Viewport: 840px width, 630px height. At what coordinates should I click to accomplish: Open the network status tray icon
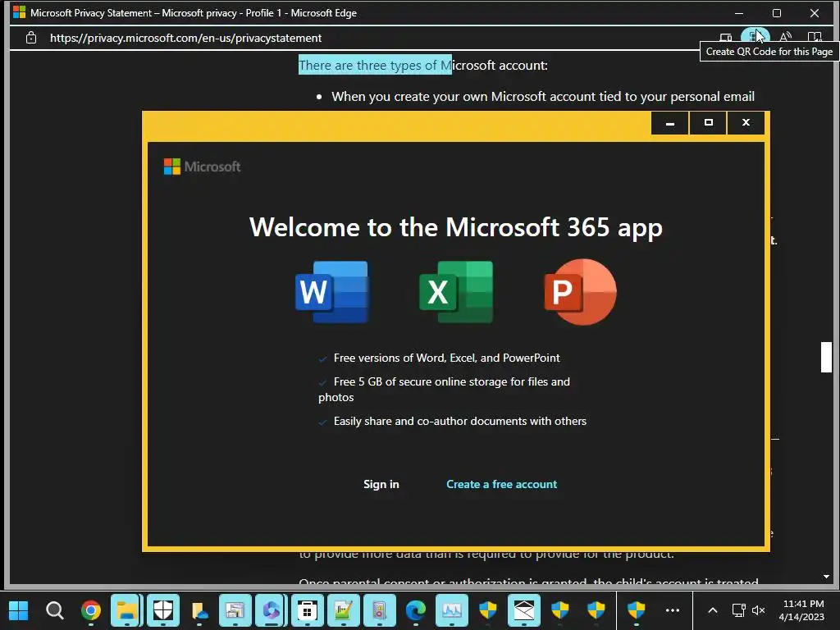pyautogui.click(x=739, y=610)
